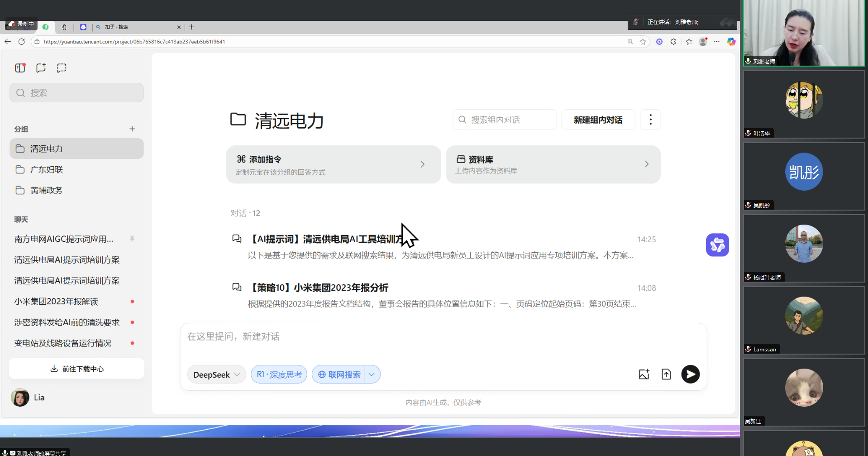
Task: Click the floating Yuanbao assistant icon
Action: pos(717,245)
